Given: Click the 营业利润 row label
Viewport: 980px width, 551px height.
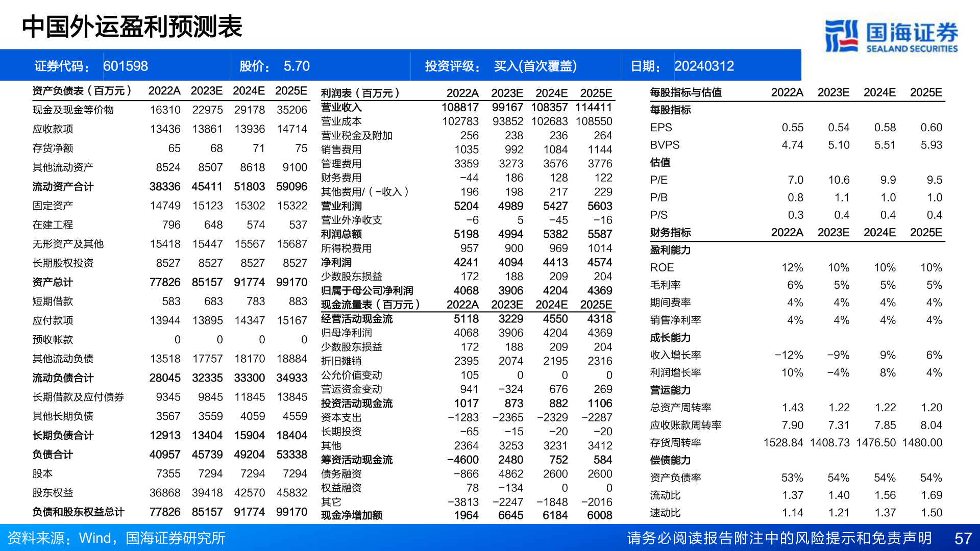Looking at the screenshot, I should 341,206.
